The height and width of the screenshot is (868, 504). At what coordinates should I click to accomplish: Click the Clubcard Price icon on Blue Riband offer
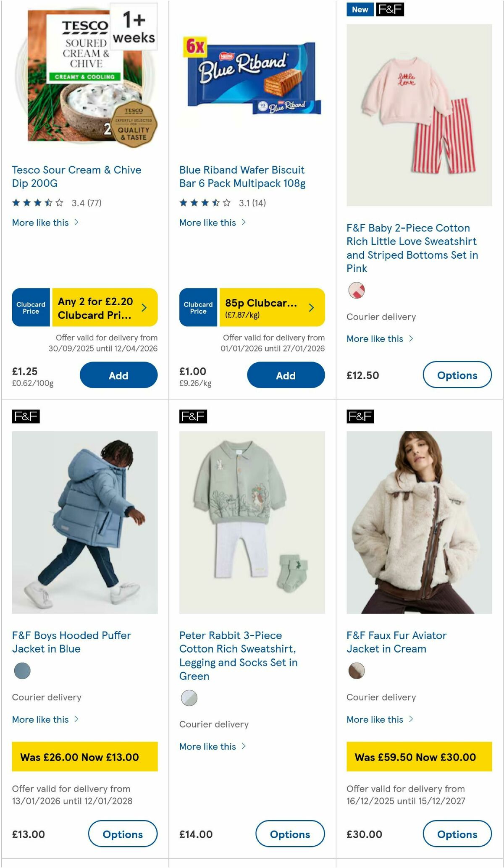tap(197, 307)
